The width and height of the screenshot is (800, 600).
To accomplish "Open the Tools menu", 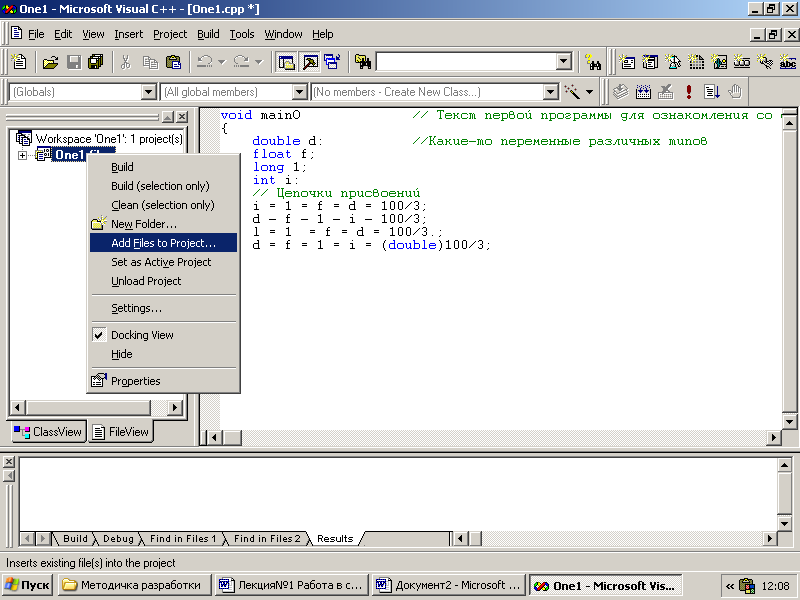I will coord(242,34).
